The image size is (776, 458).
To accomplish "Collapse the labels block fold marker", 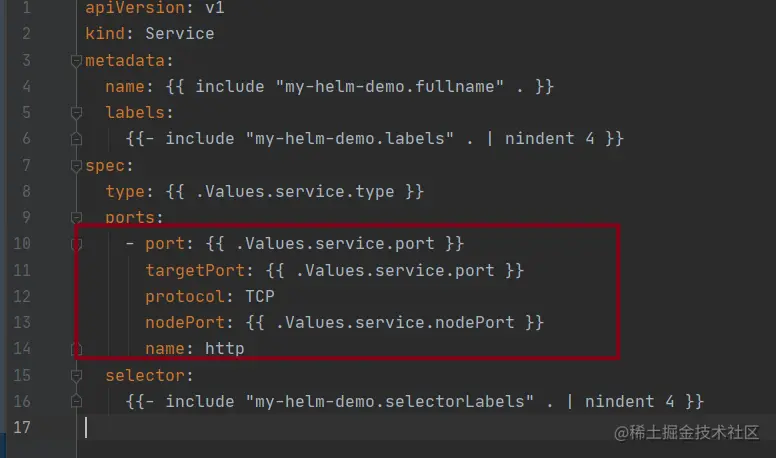I will [76, 113].
